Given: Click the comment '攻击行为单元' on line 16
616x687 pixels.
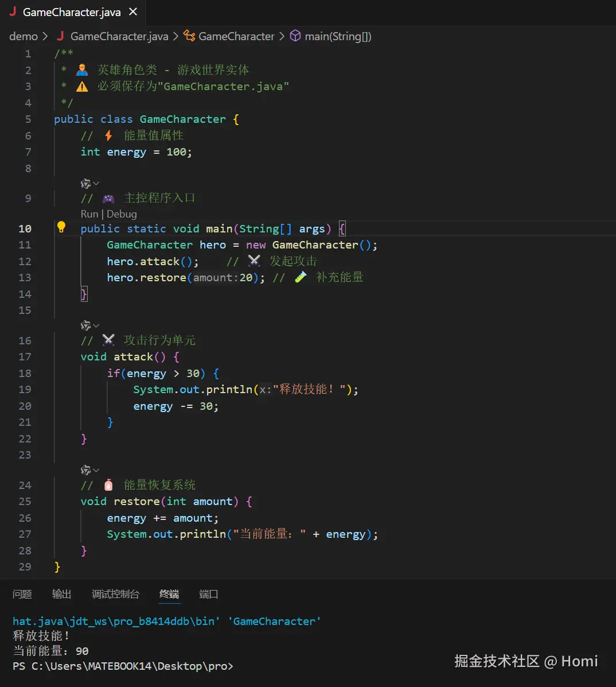Looking at the screenshot, I should 159,340.
